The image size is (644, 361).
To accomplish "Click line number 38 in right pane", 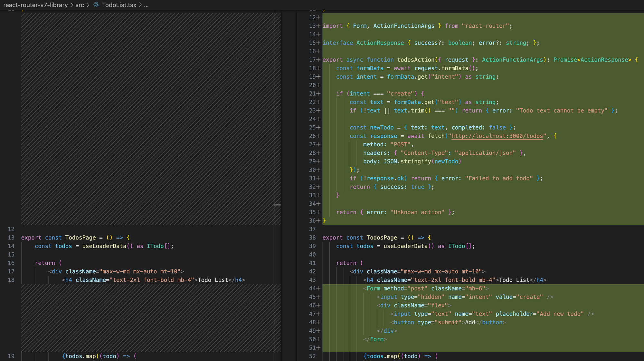I will [x=312, y=238].
